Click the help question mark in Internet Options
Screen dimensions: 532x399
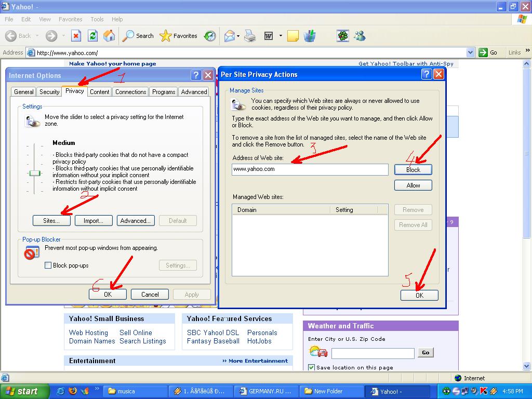[x=196, y=75]
